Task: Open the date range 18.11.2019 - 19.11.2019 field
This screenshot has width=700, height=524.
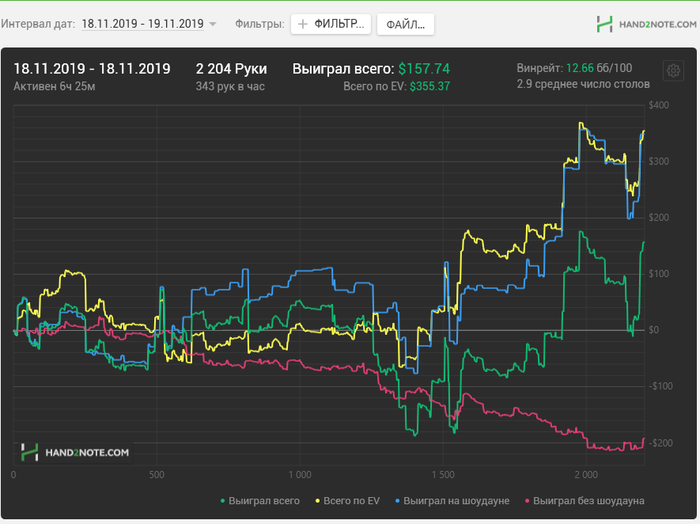Action: click(x=142, y=24)
